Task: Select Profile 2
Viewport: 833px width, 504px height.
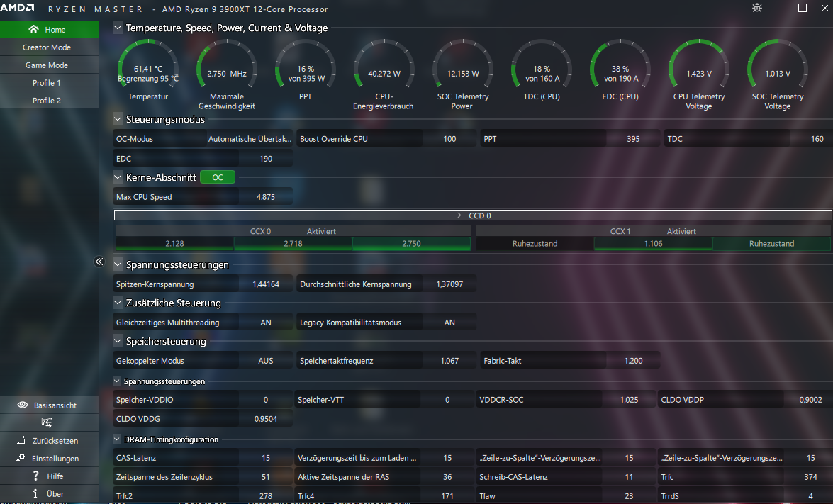Action: pos(50,101)
